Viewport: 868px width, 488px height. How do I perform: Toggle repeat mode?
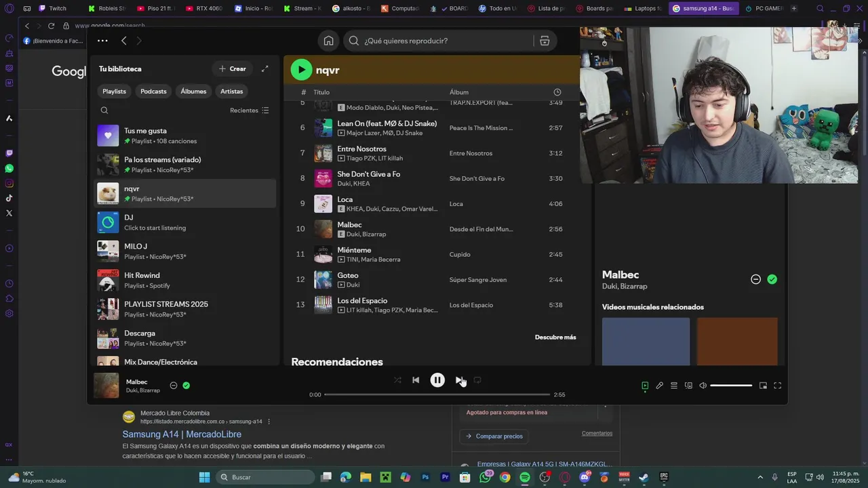click(x=477, y=380)
